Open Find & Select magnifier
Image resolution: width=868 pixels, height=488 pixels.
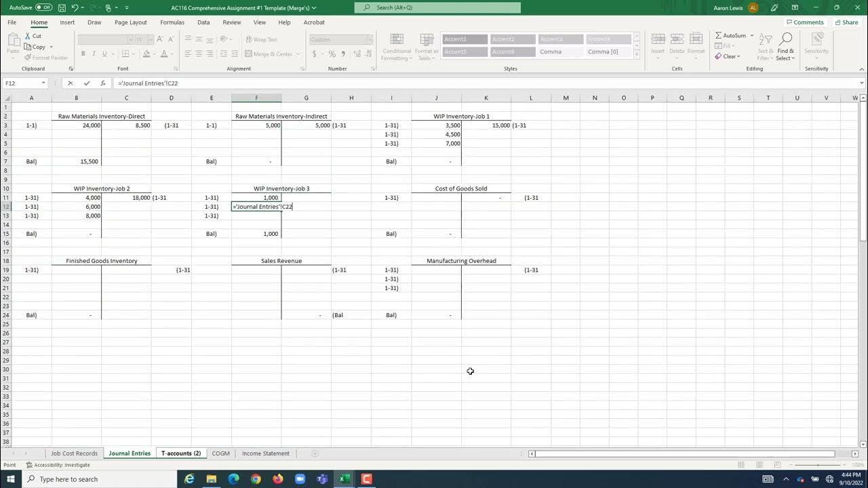(x=786, y=46)
